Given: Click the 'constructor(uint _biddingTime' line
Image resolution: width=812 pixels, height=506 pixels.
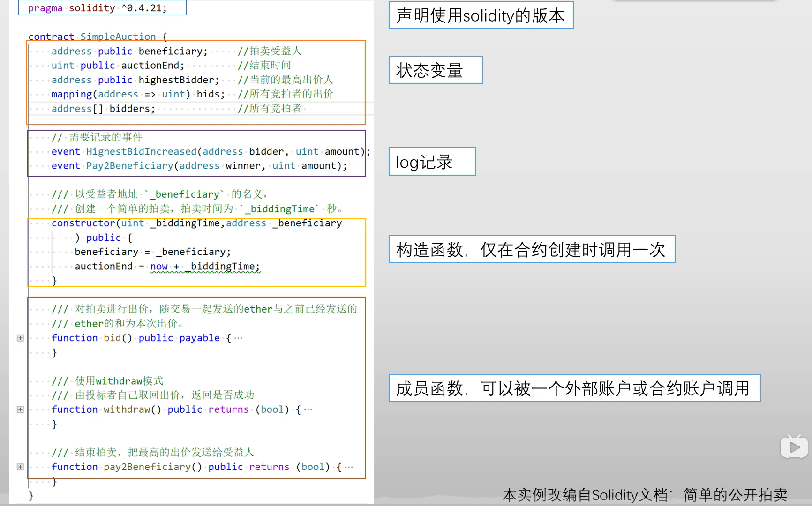Looking at the screenshot, I should coord(196,223).
